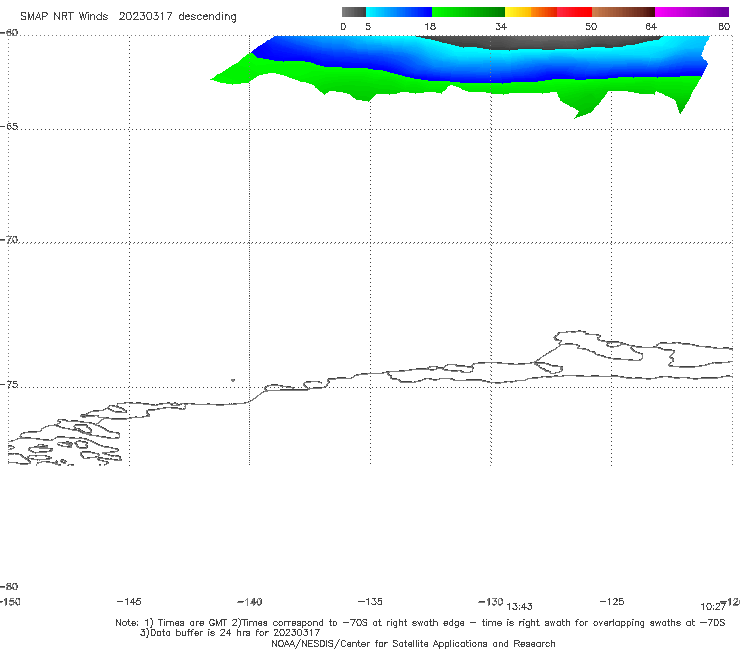
Task: Click the title text 'SMAP NRT Winds 20230317 descending'
Action: click(128, 16)
